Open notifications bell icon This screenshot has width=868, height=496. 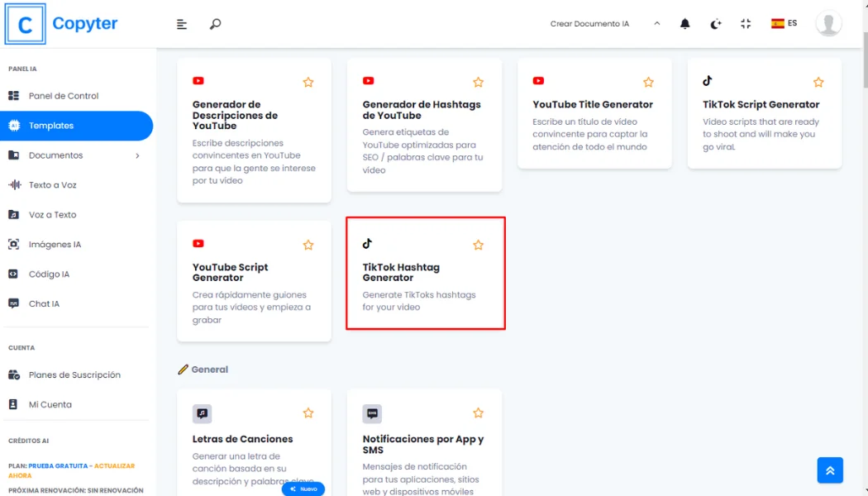tap(684, 24)
